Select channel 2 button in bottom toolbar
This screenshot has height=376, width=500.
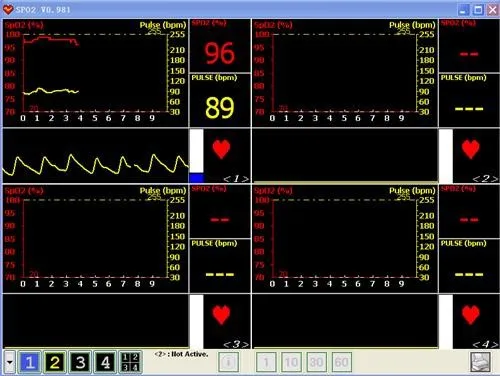tap(55, 362)
